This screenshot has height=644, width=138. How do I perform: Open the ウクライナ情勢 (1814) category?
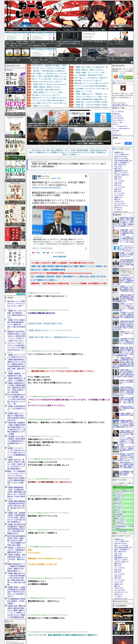coord(121,154)
